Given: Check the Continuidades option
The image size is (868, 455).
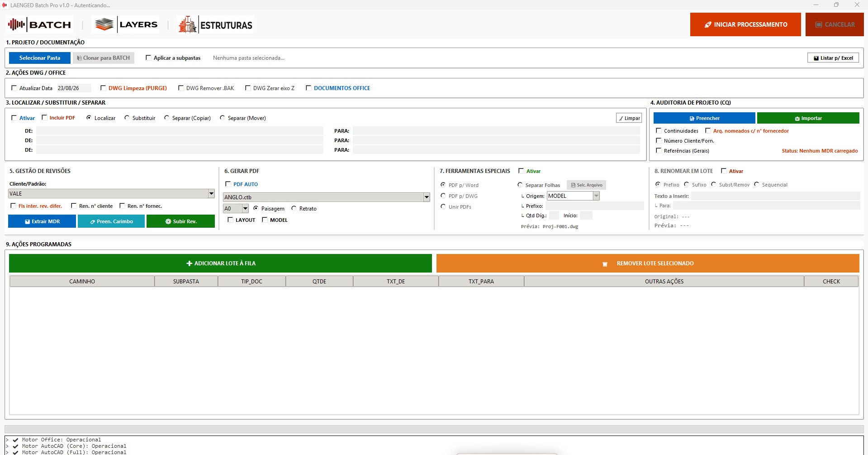Looking at the screenshot, I should pos(659,130).
